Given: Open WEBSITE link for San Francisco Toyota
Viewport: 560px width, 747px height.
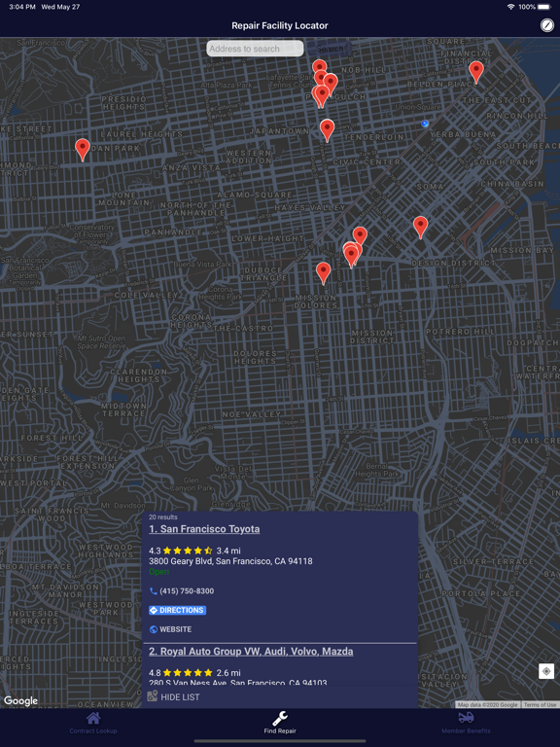Looking at the screenshot, I should 175,629.
